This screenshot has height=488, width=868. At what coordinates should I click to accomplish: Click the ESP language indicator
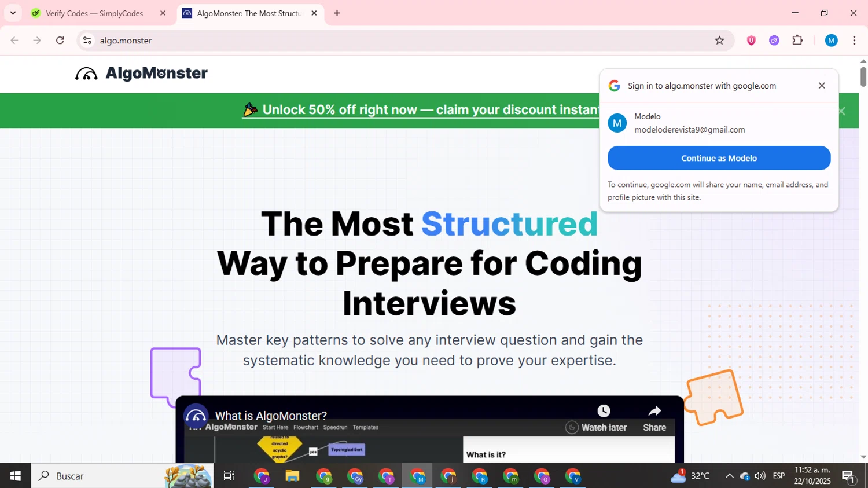(779, 476)
